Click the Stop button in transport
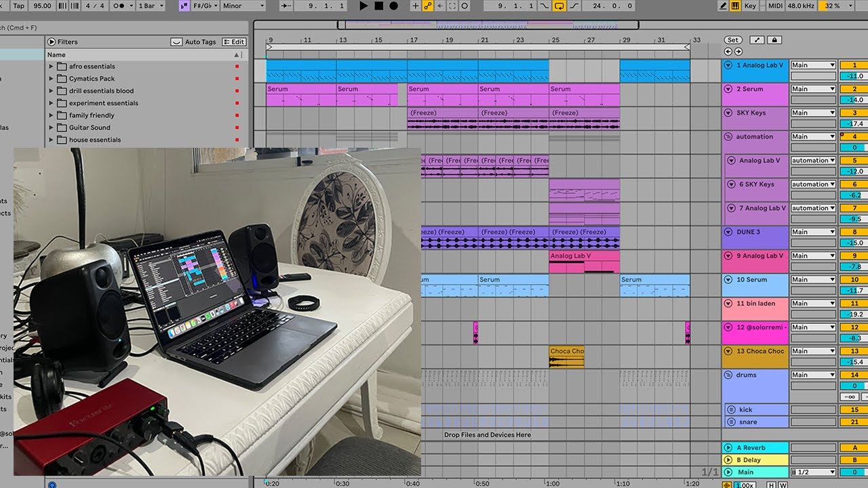This screenshot has width=868, height=488. [x=378, y=5]
